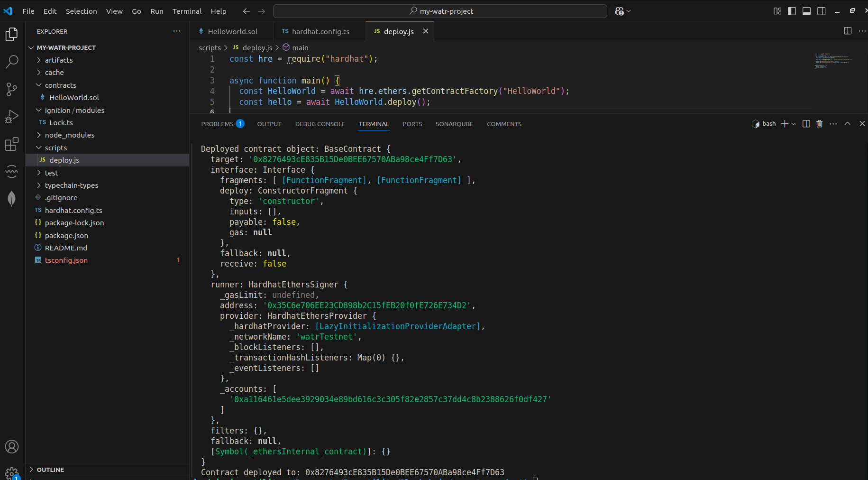Toggle the bottom panel visibility
The width and height of the screenshot is (868, 480).
[806, 11]
